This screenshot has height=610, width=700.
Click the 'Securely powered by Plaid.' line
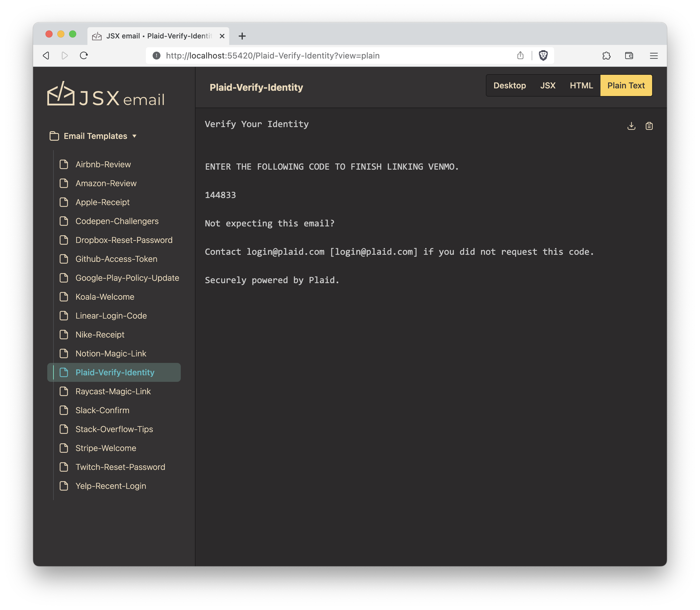click(x=272, y=280)
